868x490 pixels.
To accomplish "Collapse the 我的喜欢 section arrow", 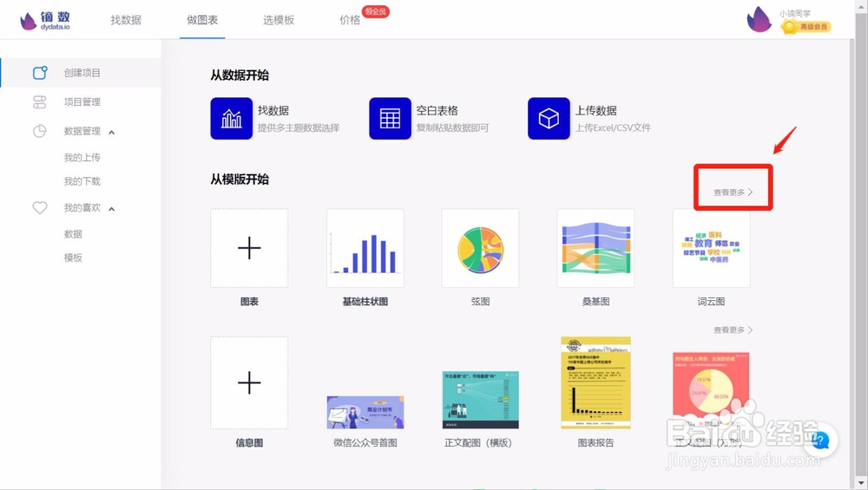I will coord(112,209).
